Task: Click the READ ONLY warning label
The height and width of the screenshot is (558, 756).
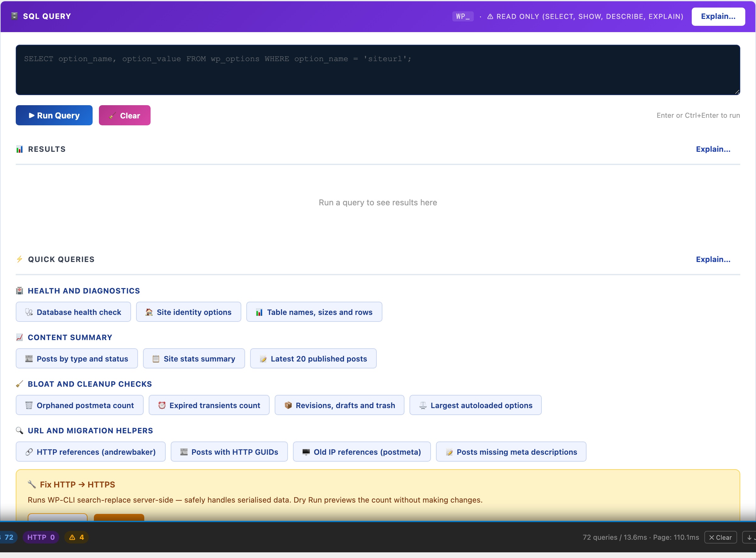Action: [585, 16]
